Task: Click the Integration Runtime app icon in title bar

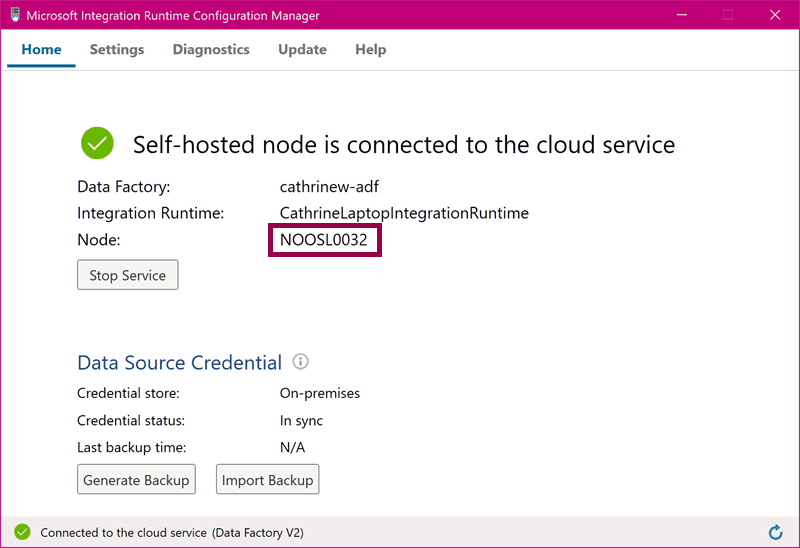Action: (15, 15)
